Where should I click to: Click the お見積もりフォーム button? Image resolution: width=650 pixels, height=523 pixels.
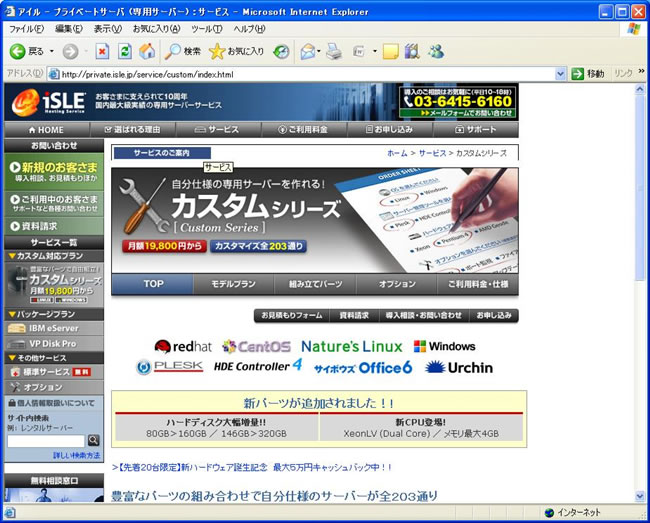pyautogui.click(x=292, y=315)
